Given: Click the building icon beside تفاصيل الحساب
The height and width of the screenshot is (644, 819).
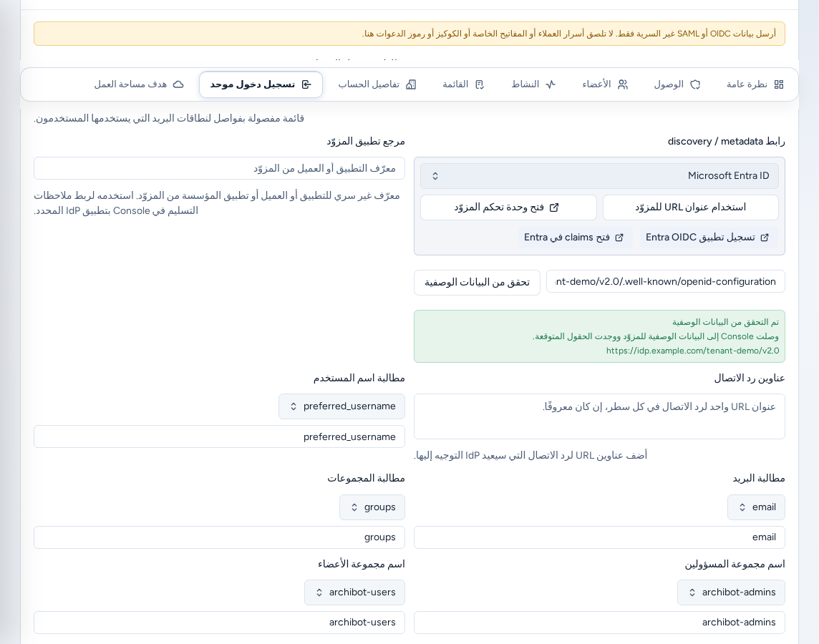Looking at the screenshot, I should [x=411, y=84].
